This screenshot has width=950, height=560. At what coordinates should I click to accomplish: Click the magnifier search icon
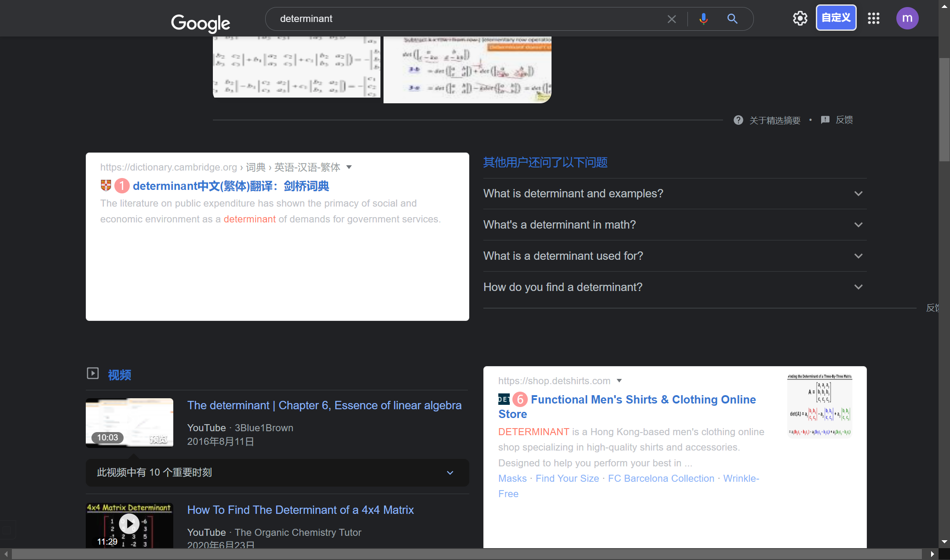pyautogui.click(x=732, y=19)
